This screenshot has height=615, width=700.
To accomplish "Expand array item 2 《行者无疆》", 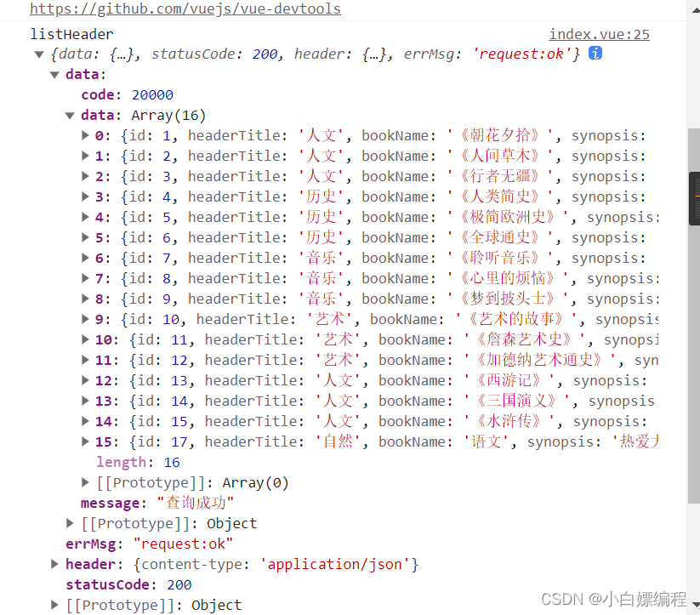I will click(x=85, y=176).
